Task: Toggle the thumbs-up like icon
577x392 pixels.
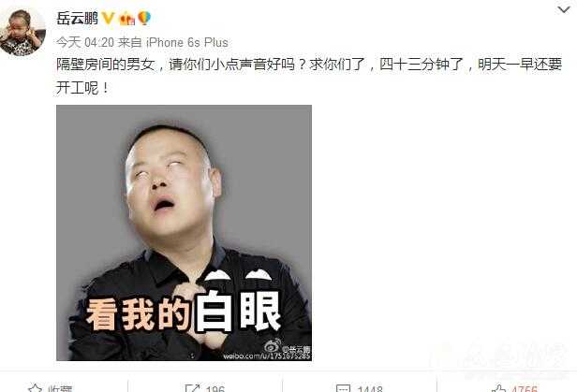Action: click(x=498, y=388)
